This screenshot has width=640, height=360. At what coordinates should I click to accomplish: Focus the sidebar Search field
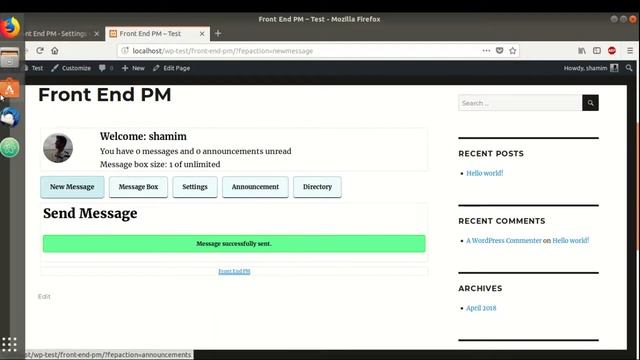tap(520, 103)
